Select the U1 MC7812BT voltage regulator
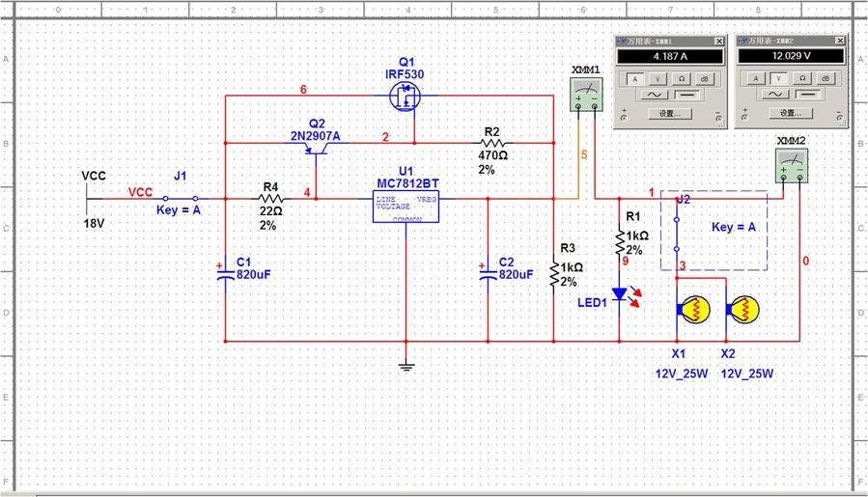The width and height of the screenshot is (868, 497). tap(405, 206)
